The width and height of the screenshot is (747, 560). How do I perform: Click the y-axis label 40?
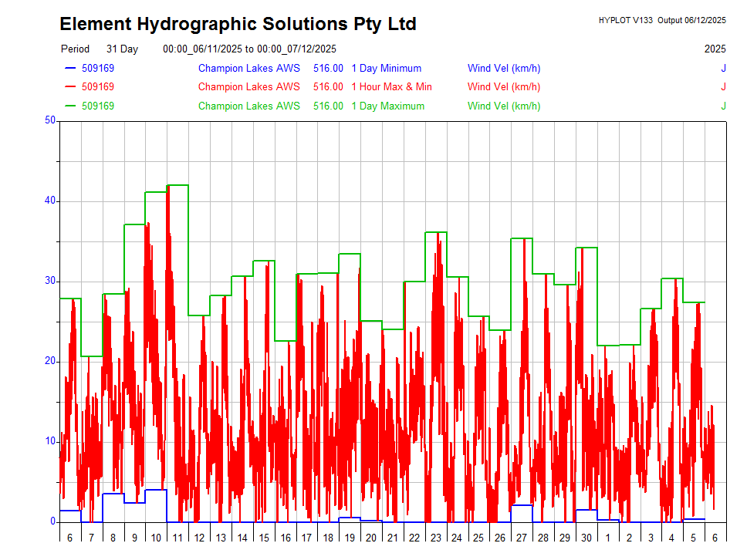pos(50,201)
